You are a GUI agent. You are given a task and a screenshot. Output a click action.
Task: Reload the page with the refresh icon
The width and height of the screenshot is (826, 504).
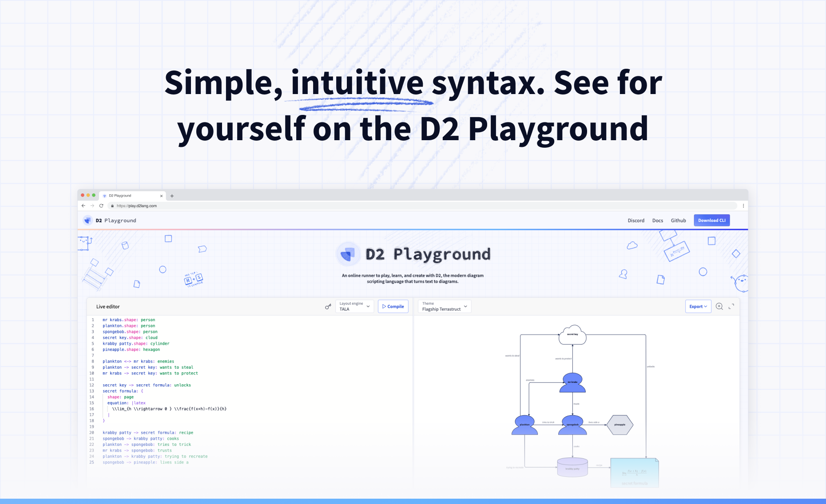click(x=101, y=206)
